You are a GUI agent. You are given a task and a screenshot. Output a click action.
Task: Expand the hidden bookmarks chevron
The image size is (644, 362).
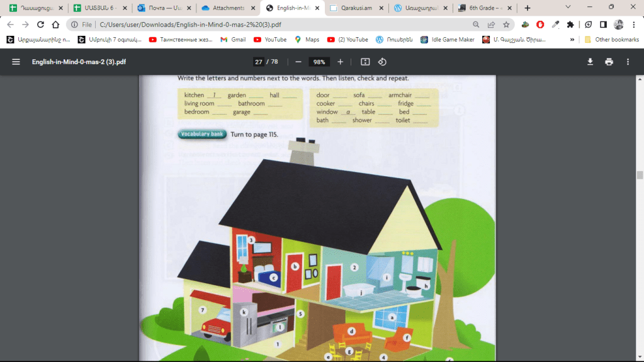(572, 40)
